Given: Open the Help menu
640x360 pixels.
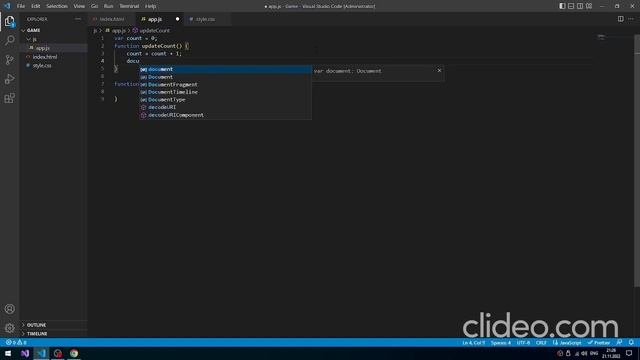Looking at the screenshot, I should pyautogui.click(x=151, y=6).
